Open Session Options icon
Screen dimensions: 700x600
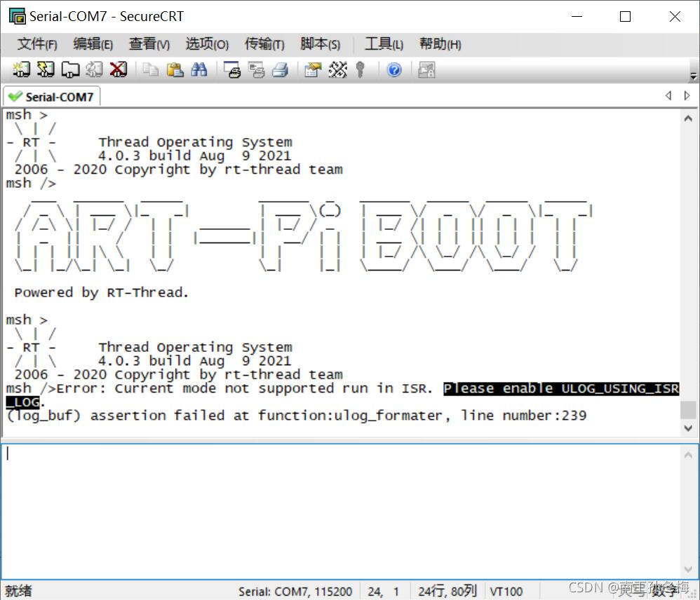point(313,69)
